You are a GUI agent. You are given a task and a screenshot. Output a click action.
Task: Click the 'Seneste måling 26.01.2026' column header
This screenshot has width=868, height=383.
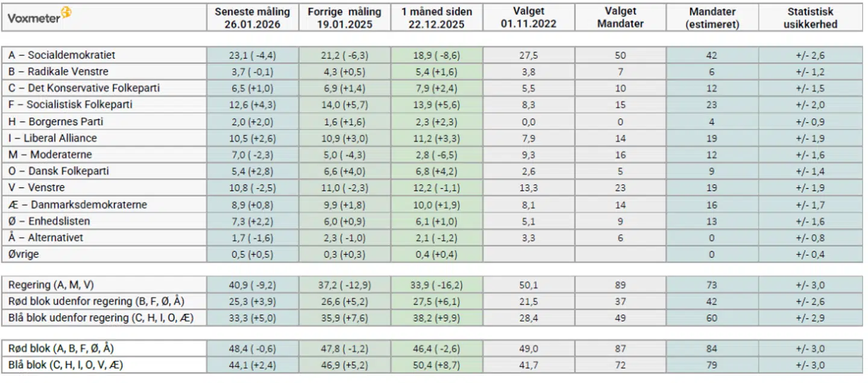click(253, 18)
